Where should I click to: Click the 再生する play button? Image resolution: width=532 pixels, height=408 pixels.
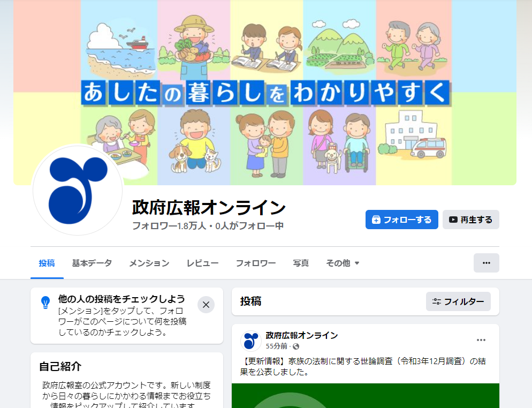[470, 220]
